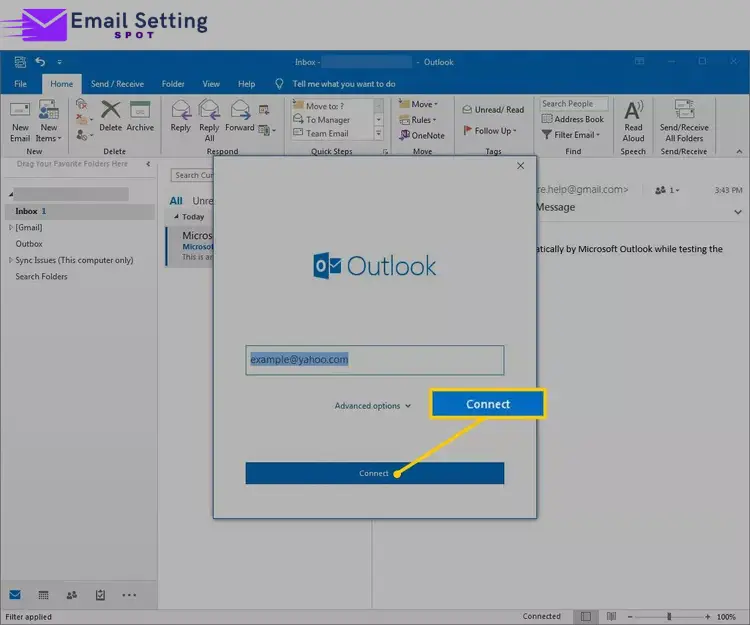Click the All filter in message list
The width and height of the screenshot is (750, 625).
[176, 201]
